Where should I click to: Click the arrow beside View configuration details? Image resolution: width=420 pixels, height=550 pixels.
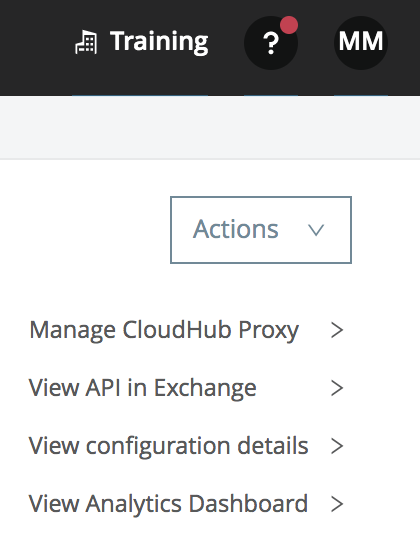coord(337,446)
